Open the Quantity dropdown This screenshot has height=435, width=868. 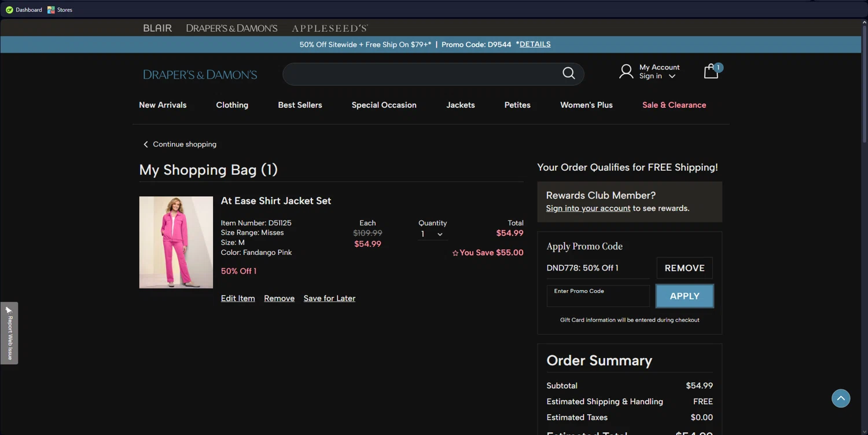[x=432, y=234]
